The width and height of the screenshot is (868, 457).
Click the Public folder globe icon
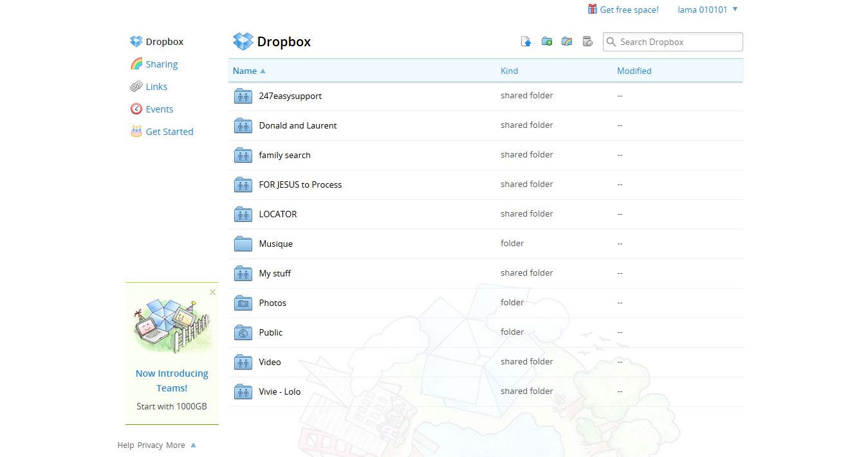(x=243, y=332)
